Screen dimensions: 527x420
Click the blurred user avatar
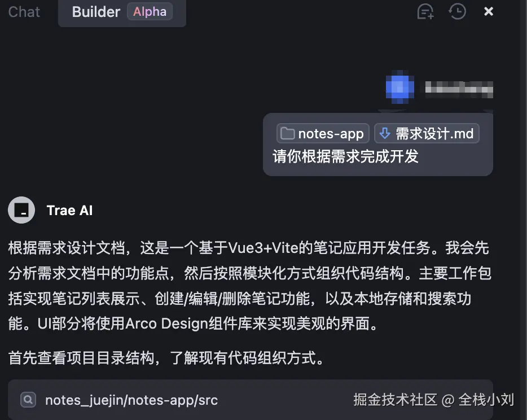point(399,88)
